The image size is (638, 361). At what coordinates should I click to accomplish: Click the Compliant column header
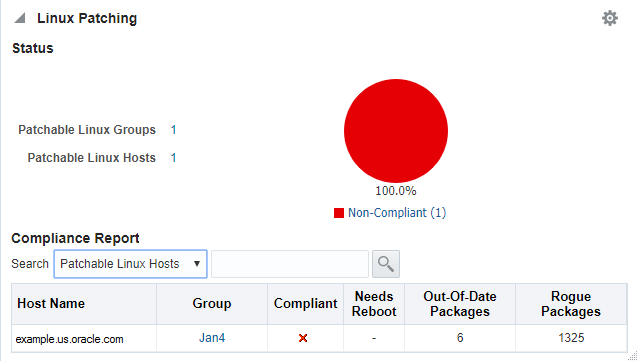[x=306, y=304]
